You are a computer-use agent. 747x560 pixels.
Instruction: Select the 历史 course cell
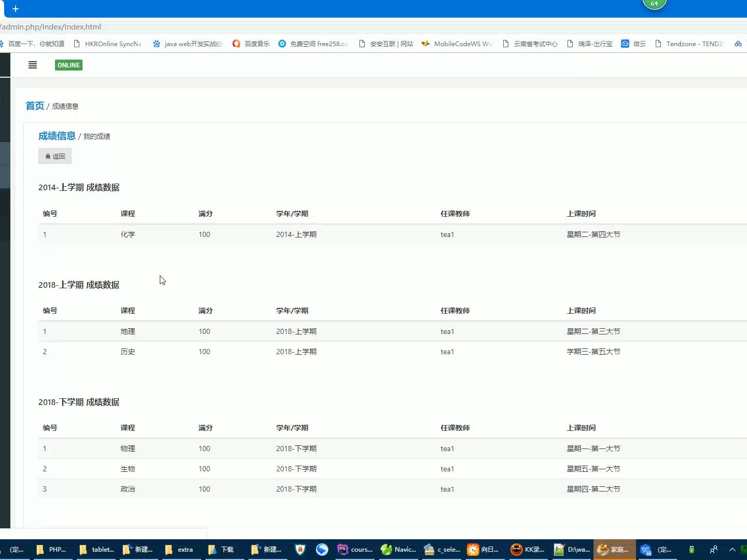pos(128,352)
